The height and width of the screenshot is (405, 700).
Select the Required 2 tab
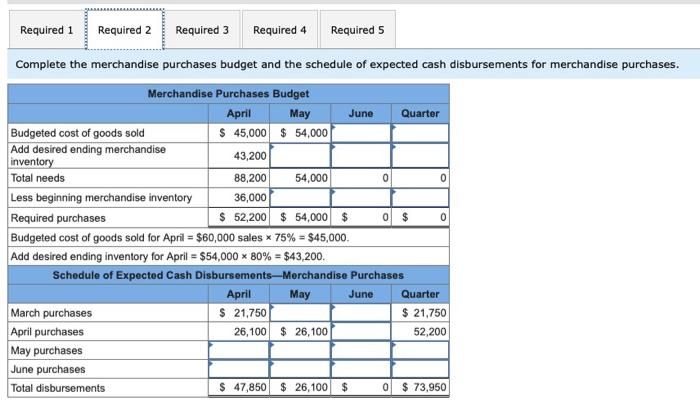(125, 30)
